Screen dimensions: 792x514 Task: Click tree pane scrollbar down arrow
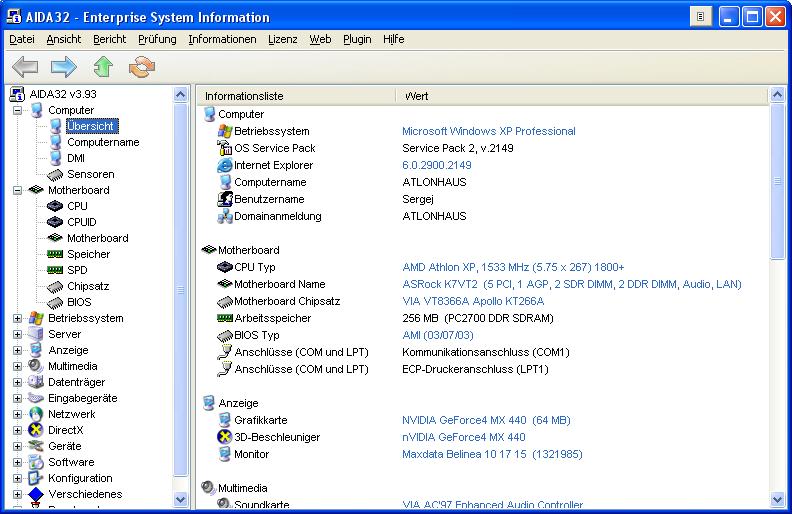pyautogui.click(x=180, y=499)
